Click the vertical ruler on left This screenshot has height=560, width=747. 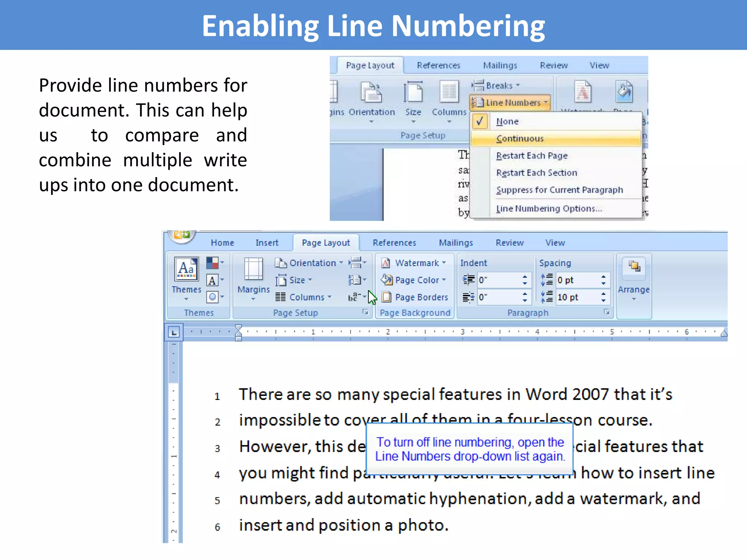coord(174,442)
